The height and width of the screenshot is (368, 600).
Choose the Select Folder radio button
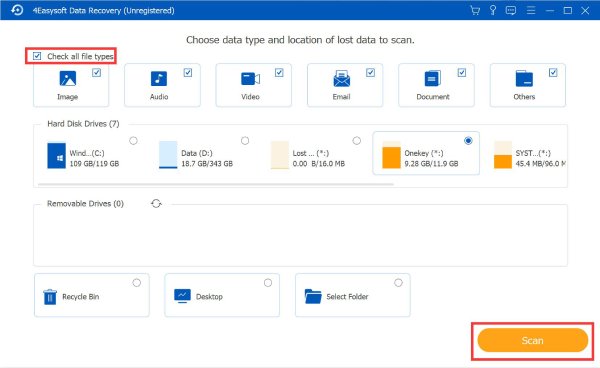tap(398, 283)
